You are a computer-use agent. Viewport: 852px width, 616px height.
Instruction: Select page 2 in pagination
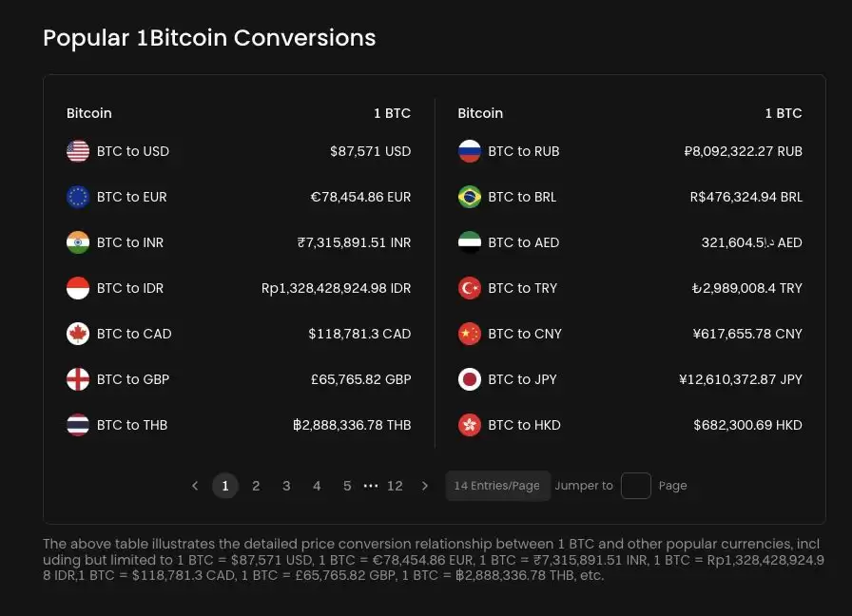click(256, 486)
